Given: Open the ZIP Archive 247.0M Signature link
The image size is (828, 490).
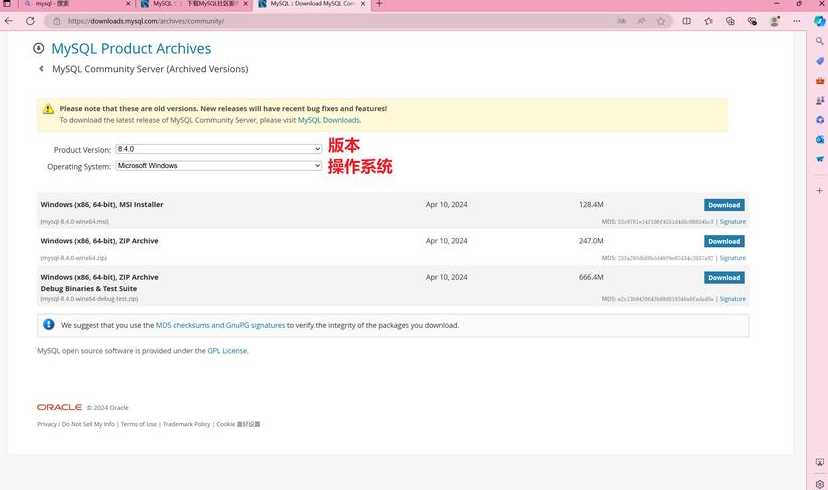Looking at the screenshot, I should coord(732,258).
